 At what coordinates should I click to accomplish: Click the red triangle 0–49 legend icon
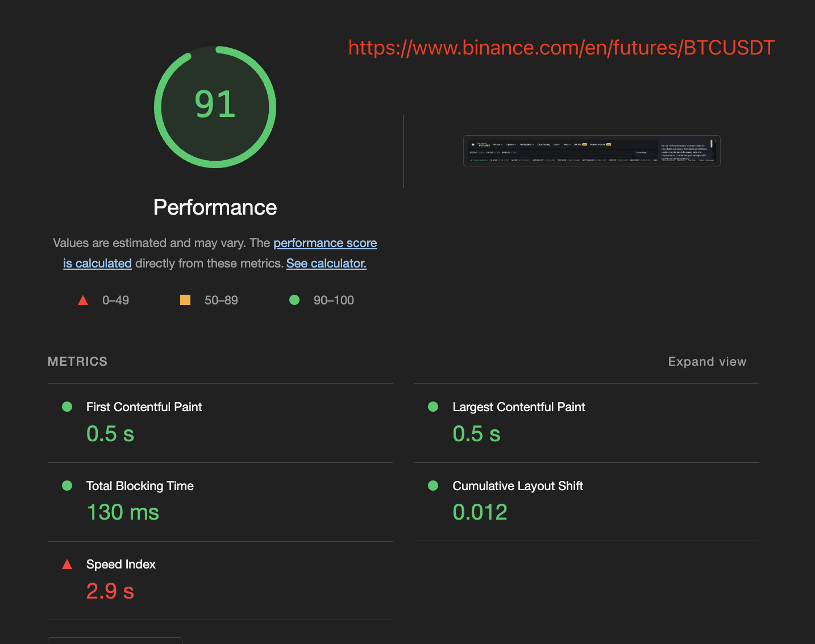click(83, 300)
